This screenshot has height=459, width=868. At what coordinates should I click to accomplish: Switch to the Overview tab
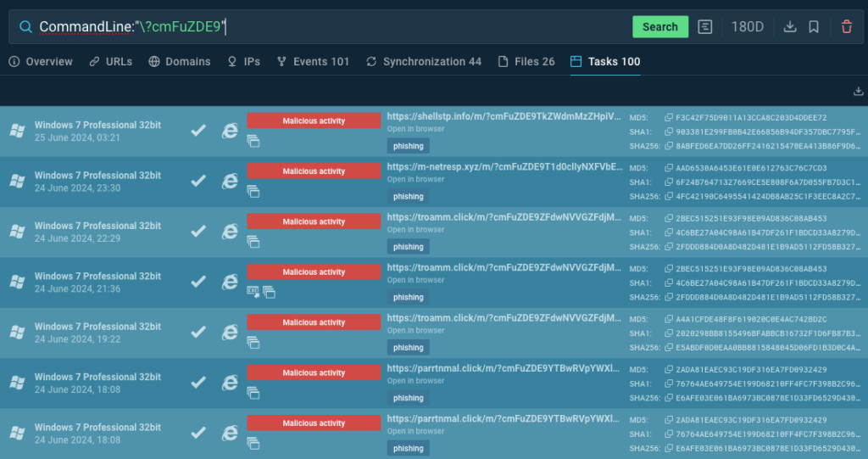coord(41,62)
